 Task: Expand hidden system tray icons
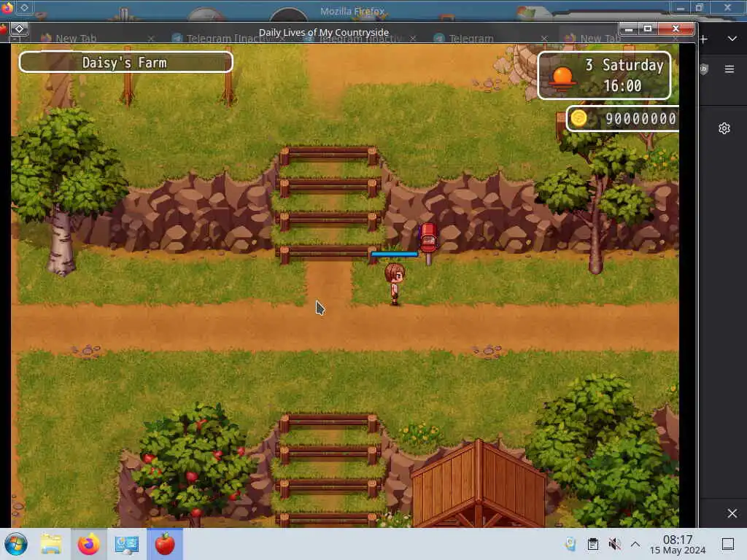(635, 544)
